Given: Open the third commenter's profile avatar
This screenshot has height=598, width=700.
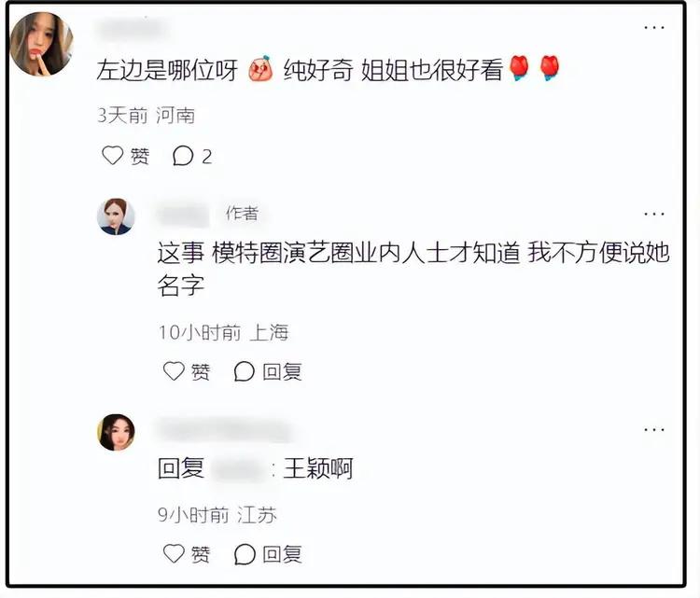Looking at the screenshot, I should (116, 432).
